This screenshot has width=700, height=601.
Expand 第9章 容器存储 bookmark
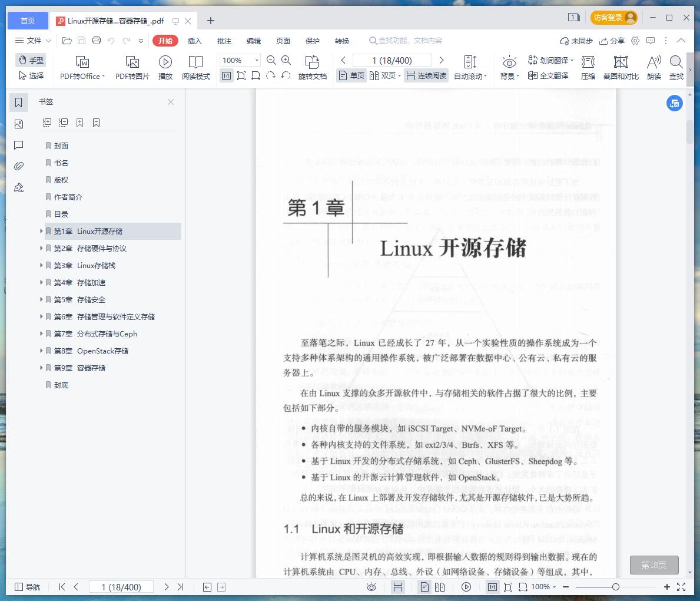(x=41, y=368)
